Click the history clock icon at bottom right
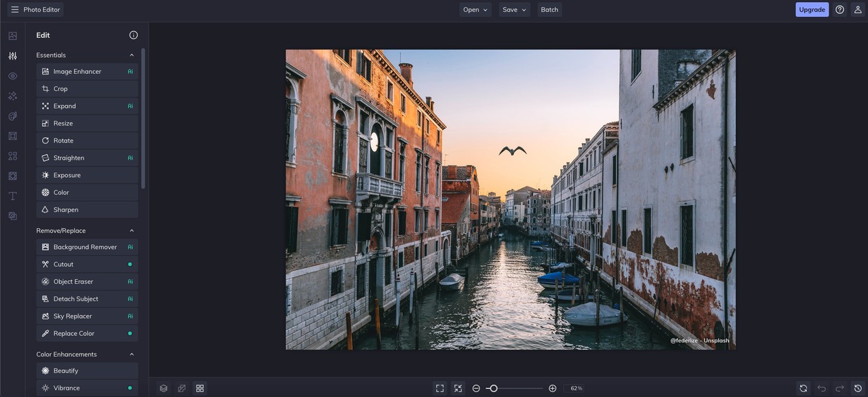868x397 pixels. [x=858, y=388]
